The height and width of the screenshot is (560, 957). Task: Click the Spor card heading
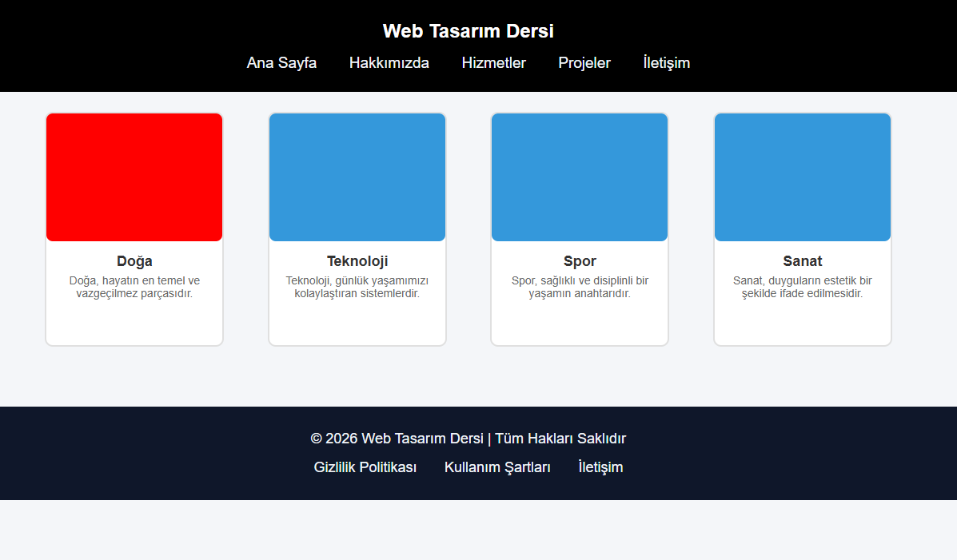point(580,261)
